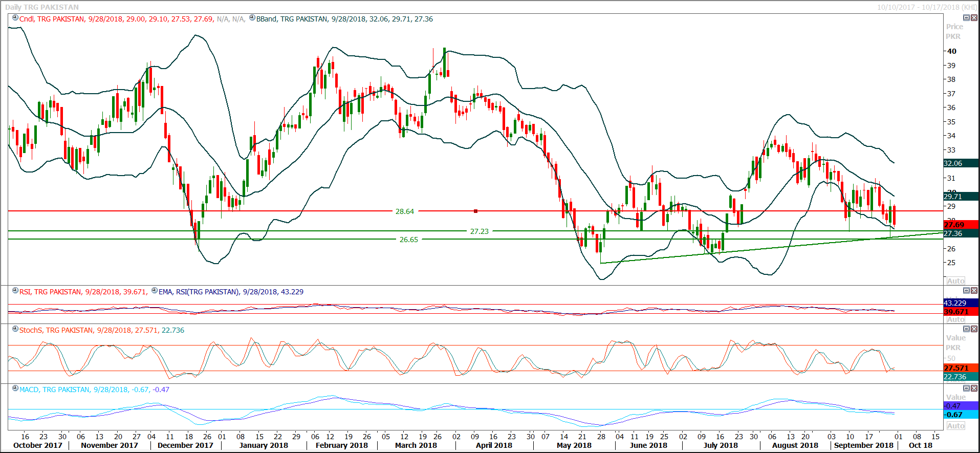Toggle Auto scale on price axis
Screen dimensions: 980x453
pos(955,281)
